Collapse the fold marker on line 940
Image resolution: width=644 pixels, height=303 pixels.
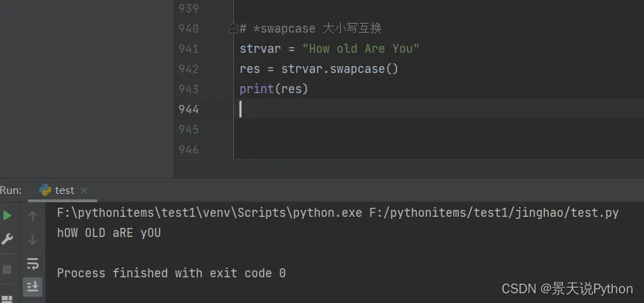pos(233,28)
